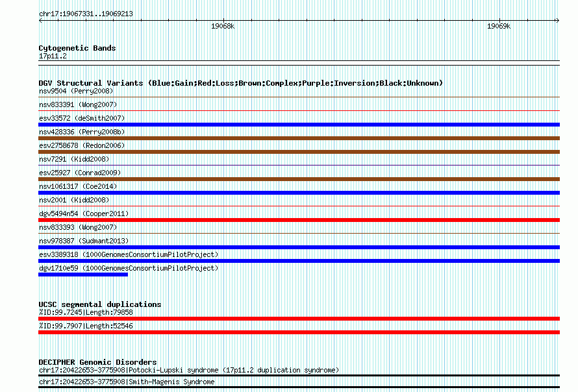Screen dimensions: 578x392
Task: Click the chr17:19067331..19069213 coordinate label
Action: tap(86, 14)
